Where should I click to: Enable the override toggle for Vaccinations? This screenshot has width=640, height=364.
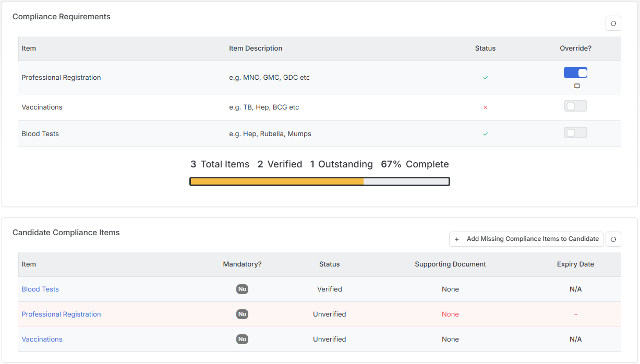pos(575,106)
